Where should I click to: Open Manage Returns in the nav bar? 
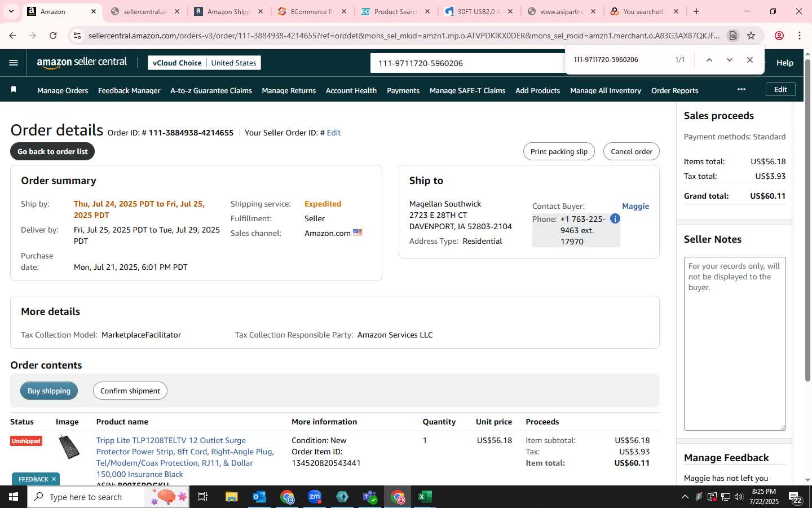pos(289,90)
